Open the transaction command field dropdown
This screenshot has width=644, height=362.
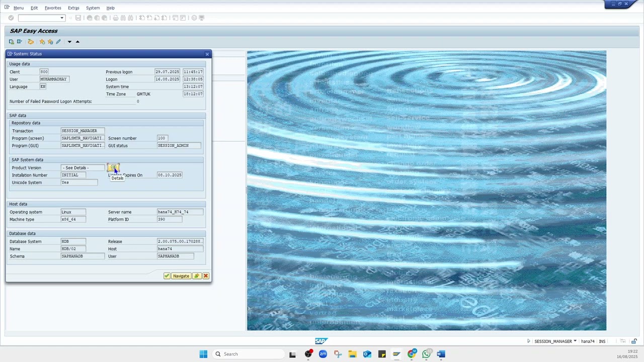(x=62, y=18)
